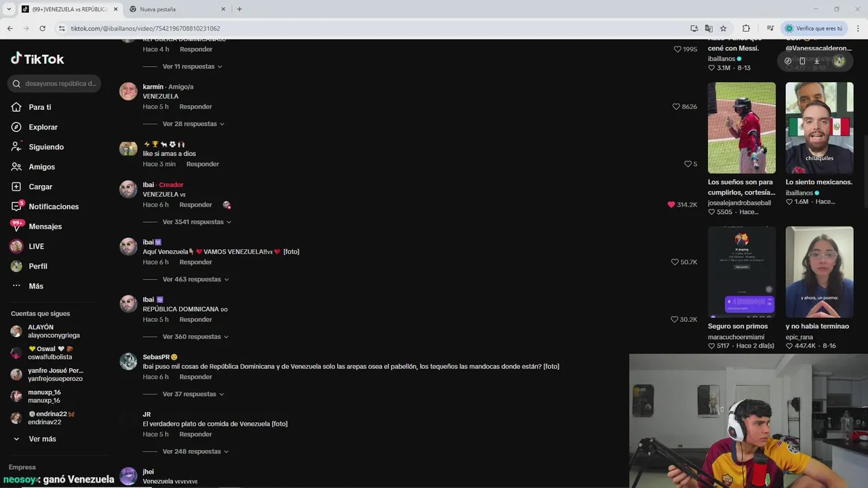Open the Amigos friends icon
The width and height of the screenshot is (868, 488).
pyautogui.click(x=16, y=167)
